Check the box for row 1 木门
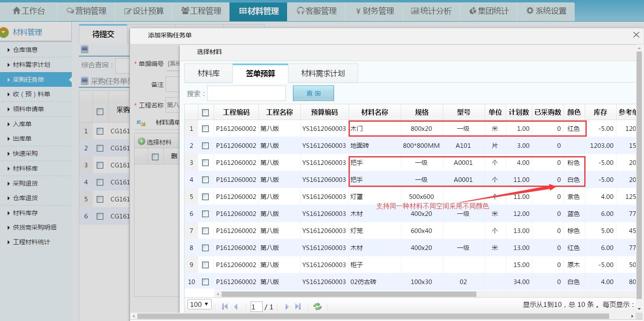This screenshot has height=321, width=644. (x=205, y=129)
